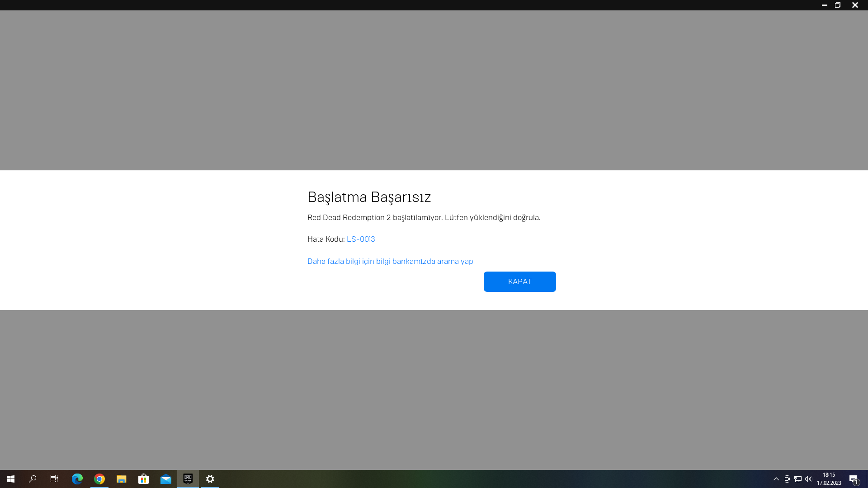868x488 pixels.
Task: Open Task View from the taskbar
Action: [x=54, y=479]
